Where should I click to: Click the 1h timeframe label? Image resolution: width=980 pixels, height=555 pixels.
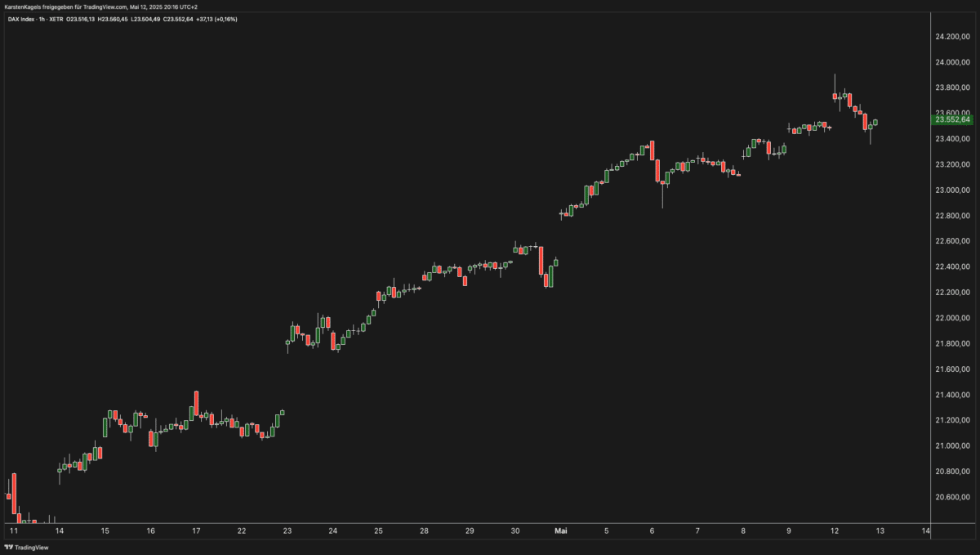pos(41,18)
